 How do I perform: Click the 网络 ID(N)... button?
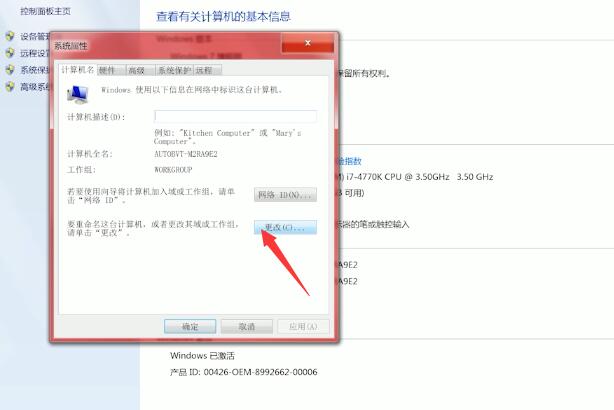285,195
